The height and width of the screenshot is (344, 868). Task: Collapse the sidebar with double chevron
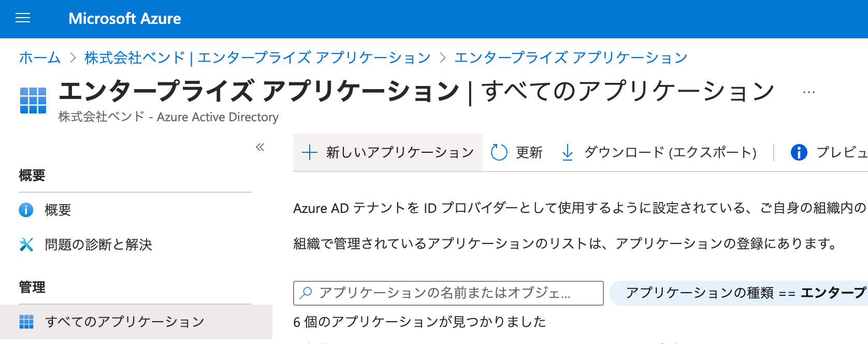tap(260, 147)
